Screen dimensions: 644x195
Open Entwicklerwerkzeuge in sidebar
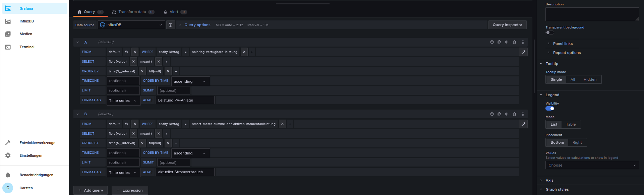click(x=37, y=143)
